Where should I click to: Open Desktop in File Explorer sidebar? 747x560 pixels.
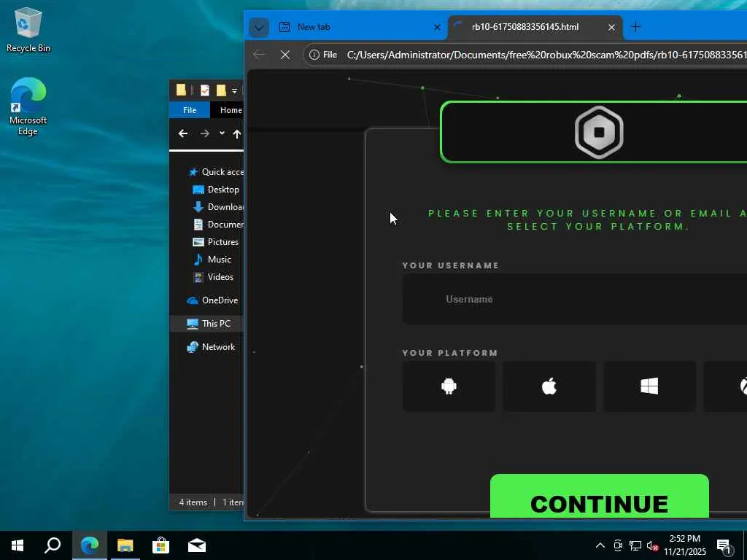(x=215, y=190)
